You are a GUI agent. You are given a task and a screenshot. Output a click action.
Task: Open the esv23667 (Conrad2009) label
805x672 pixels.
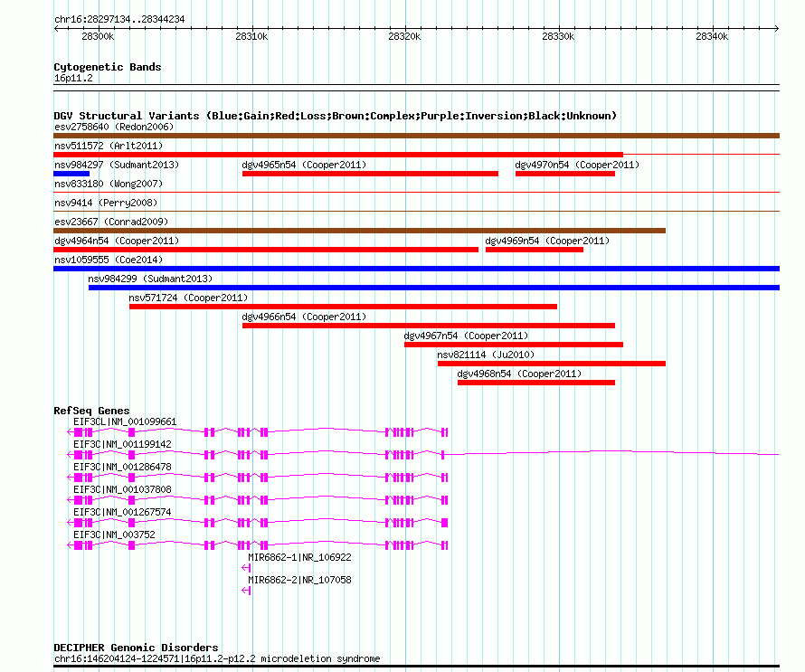point(111,222)
